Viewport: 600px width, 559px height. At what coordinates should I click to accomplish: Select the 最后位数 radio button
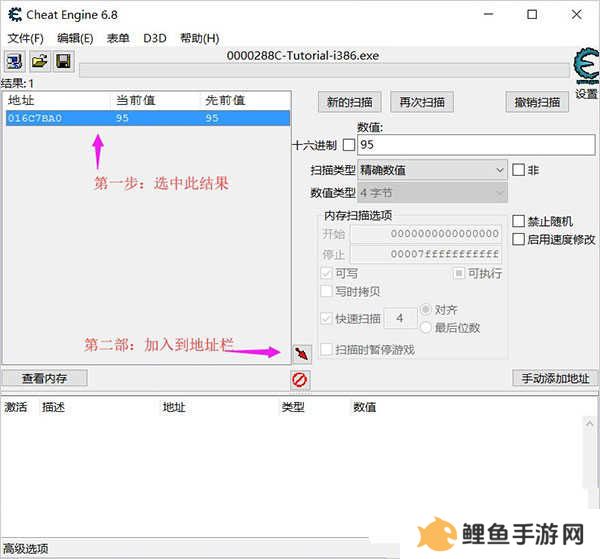pyautogui.click(x=426, y=328)
